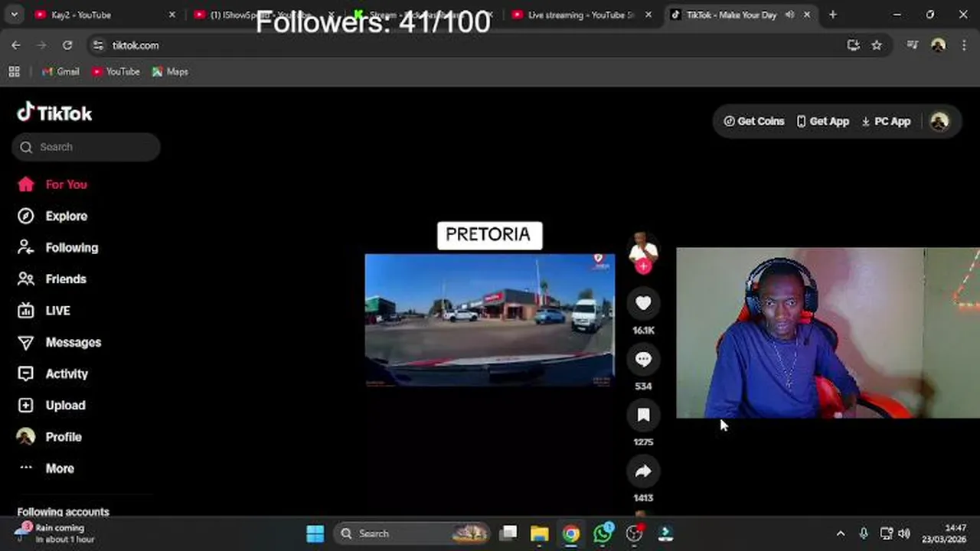
Task: View site information icon in address bar
Action: pos(98,45)
